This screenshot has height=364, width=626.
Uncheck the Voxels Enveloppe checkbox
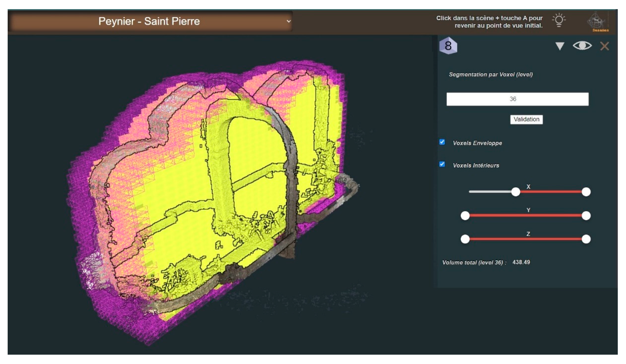[x=442, y=142]
